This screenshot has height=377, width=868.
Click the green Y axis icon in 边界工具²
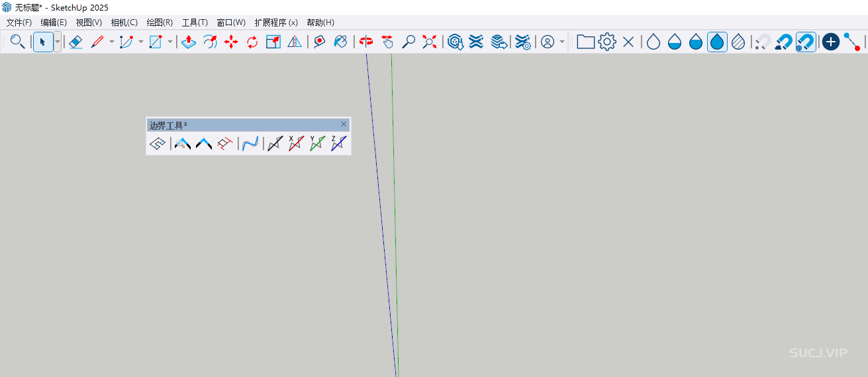point(318,144)
